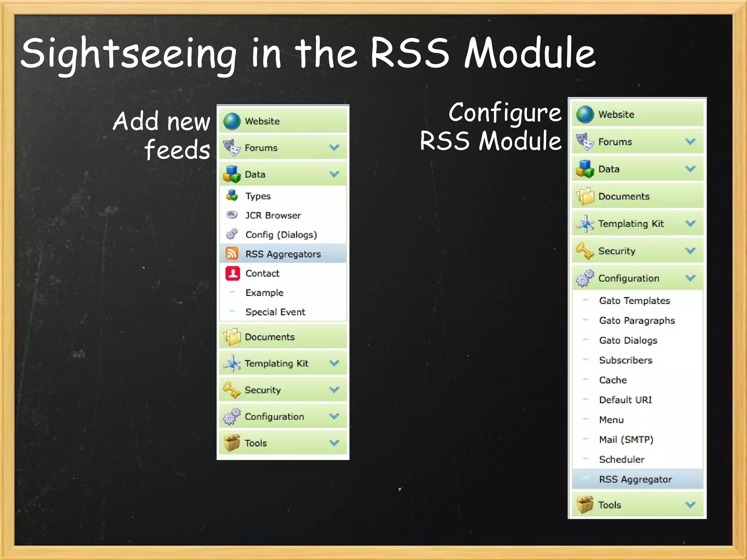Collapse Configuration chevron in right menu
The height and width of the screenshot is (560, 747).
tap(690, 278)
